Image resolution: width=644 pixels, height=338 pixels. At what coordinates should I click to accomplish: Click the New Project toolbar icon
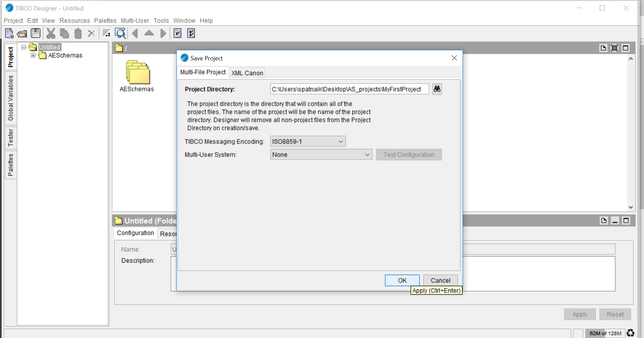(9, 33)
